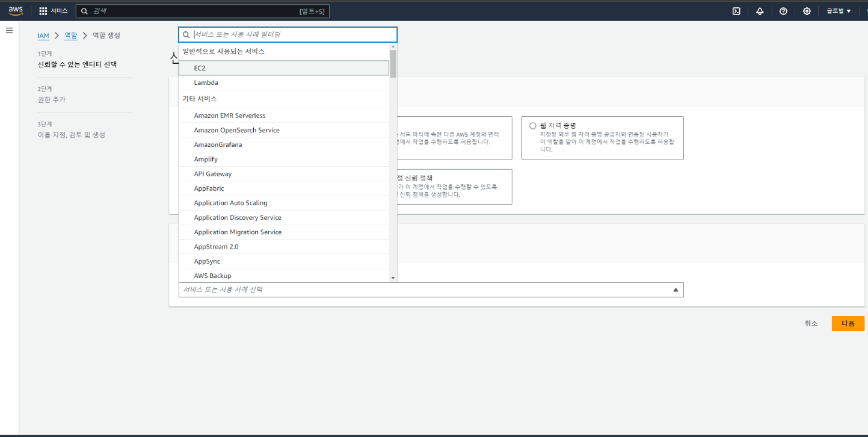868x437 pixels.
Task: Go to 역할 breadcrumb link
Action: (71, 36)
